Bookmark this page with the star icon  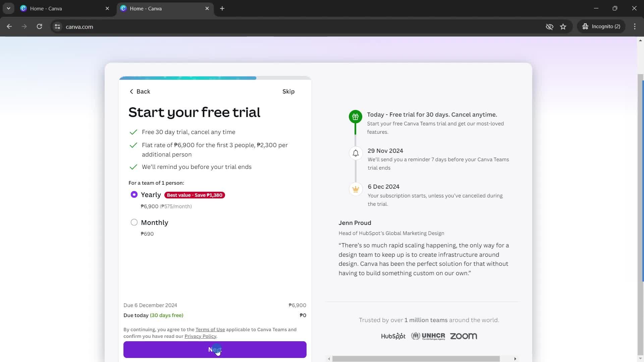click(x=563, y=26)
